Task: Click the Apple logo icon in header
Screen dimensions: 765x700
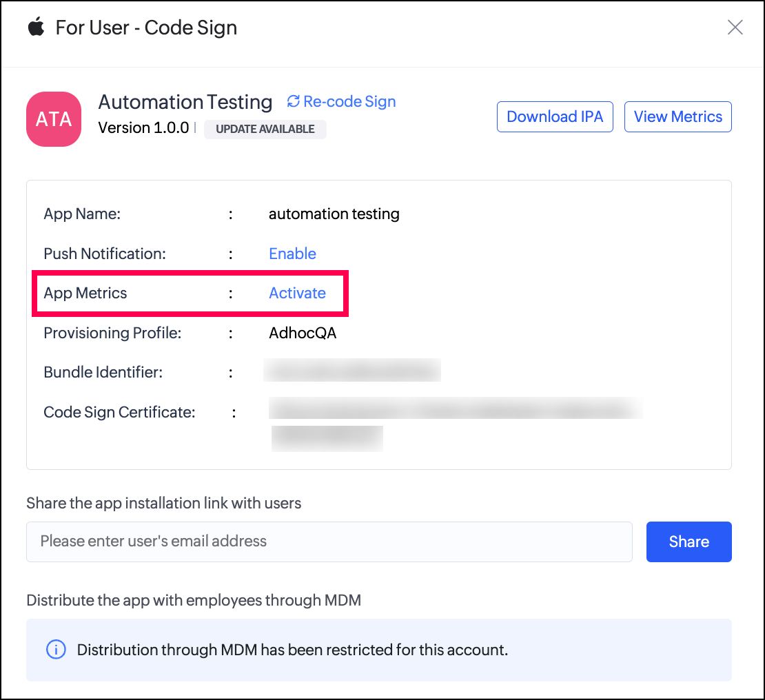Action: coord(36,28)
